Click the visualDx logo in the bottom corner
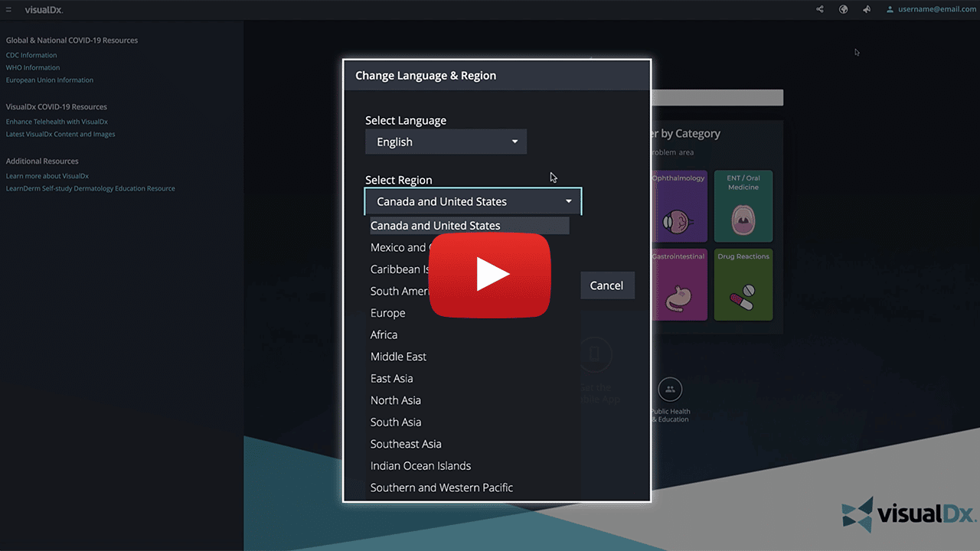 point(908,514)
